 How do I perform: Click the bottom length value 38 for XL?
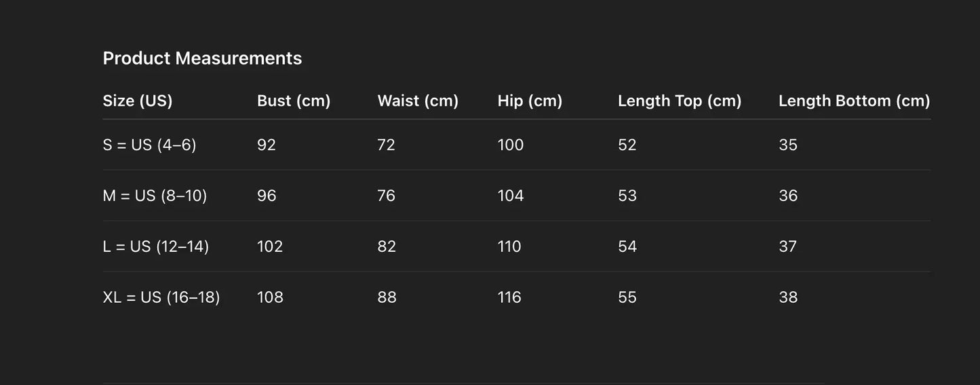point(788,297)
